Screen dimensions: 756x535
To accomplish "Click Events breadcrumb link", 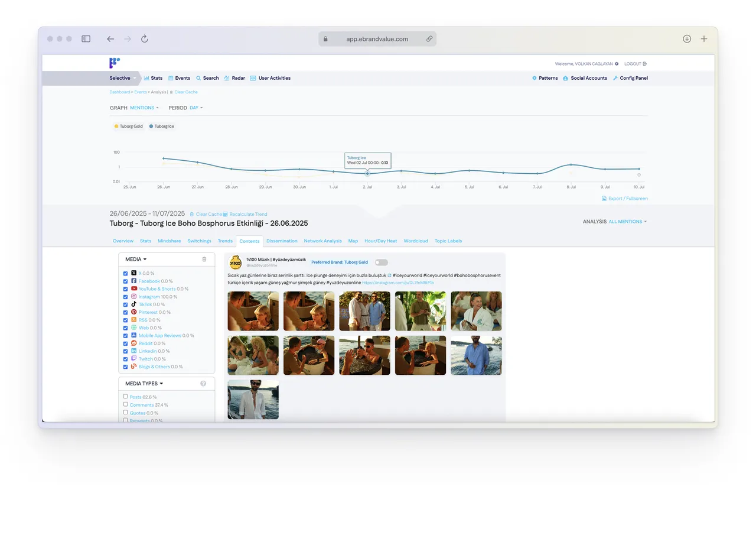I will click(141, 92).
